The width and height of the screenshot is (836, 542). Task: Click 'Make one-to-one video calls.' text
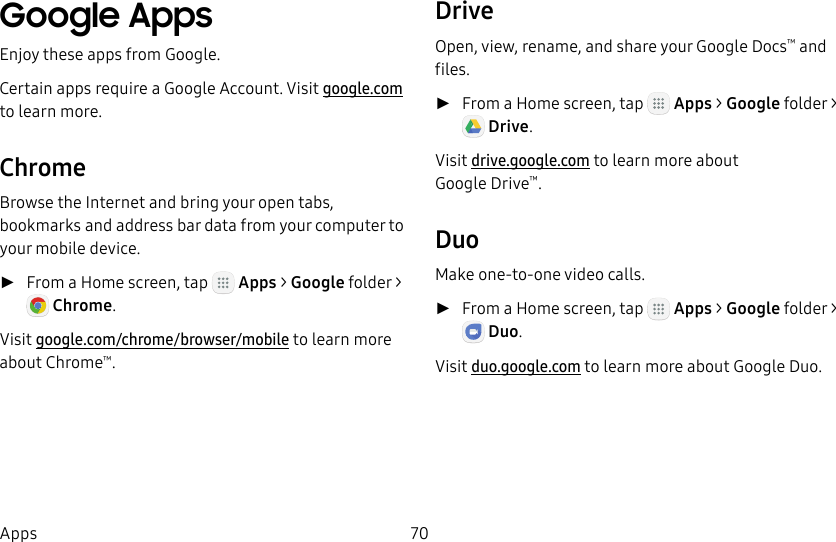click(540, 274)
